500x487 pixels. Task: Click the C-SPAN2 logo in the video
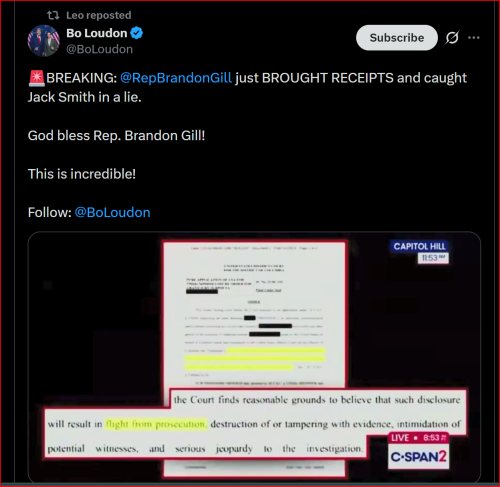tap(418, 456)
